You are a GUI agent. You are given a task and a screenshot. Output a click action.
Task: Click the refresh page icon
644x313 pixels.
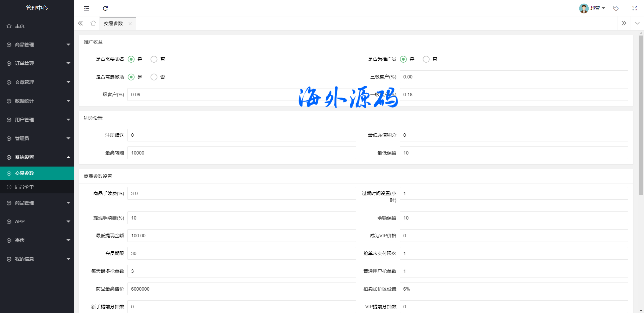pos(105,8)
